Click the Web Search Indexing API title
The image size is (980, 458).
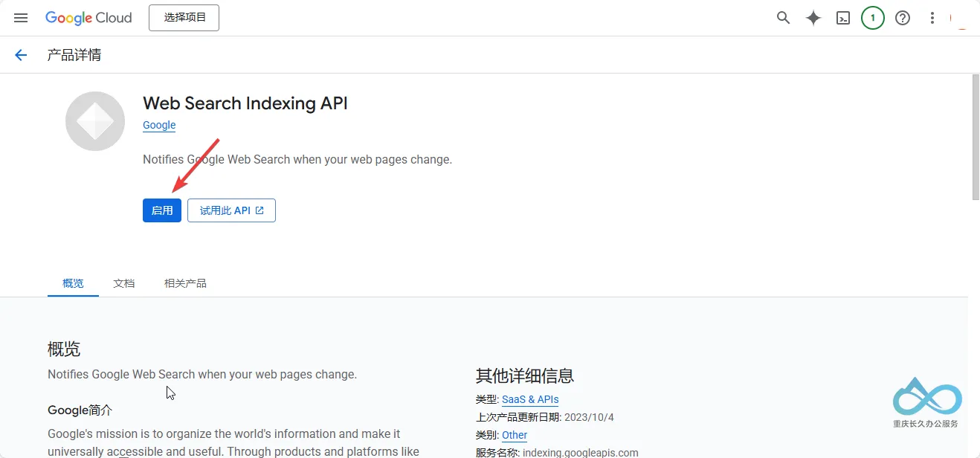point(245,103)
